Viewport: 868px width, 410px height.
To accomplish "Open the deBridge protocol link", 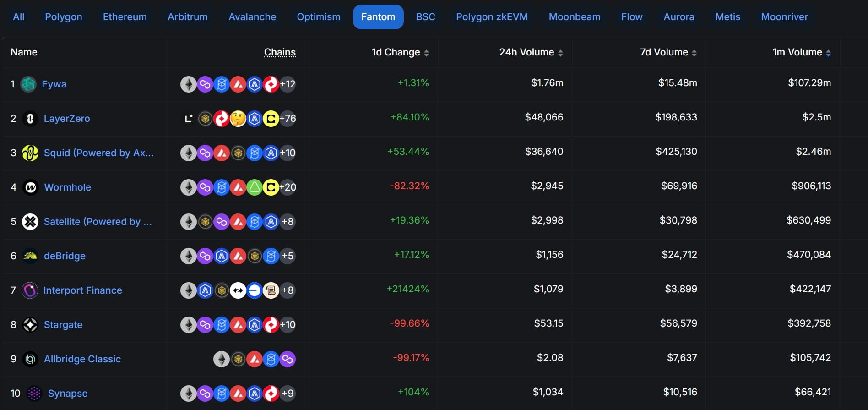I will [65, 256].
